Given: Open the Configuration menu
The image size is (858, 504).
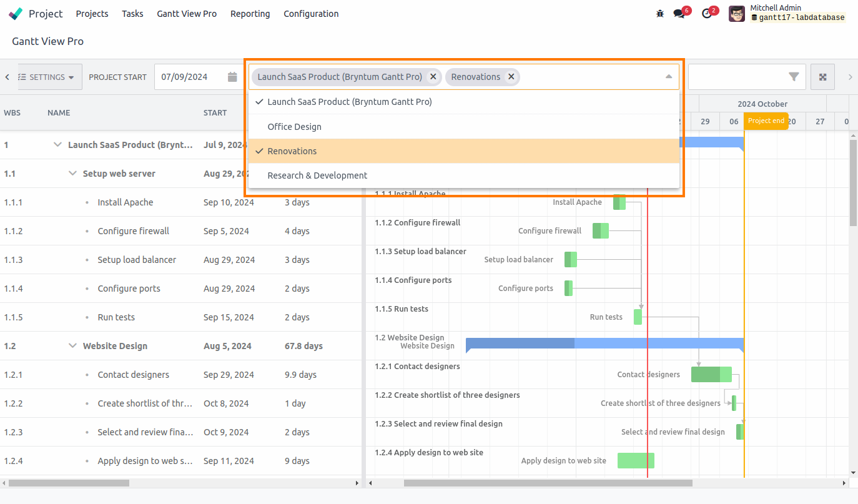Looking at the screenshot, I should click(311, 14).
